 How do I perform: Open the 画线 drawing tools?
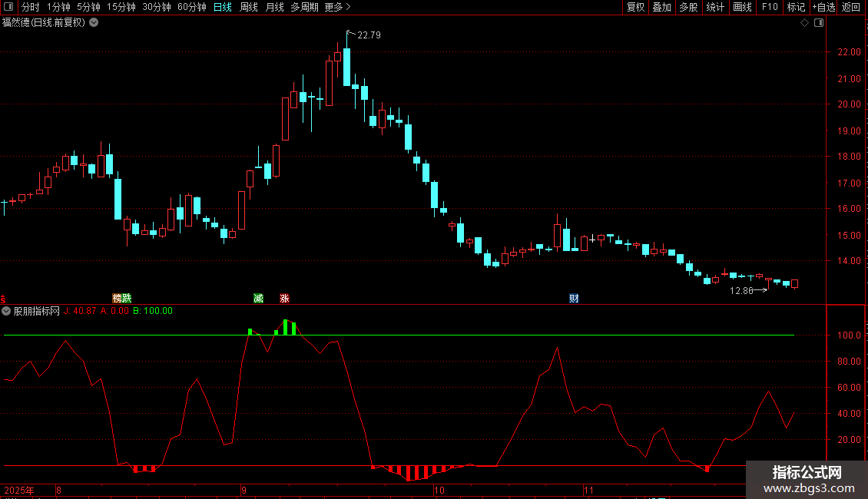coord(742,7)
